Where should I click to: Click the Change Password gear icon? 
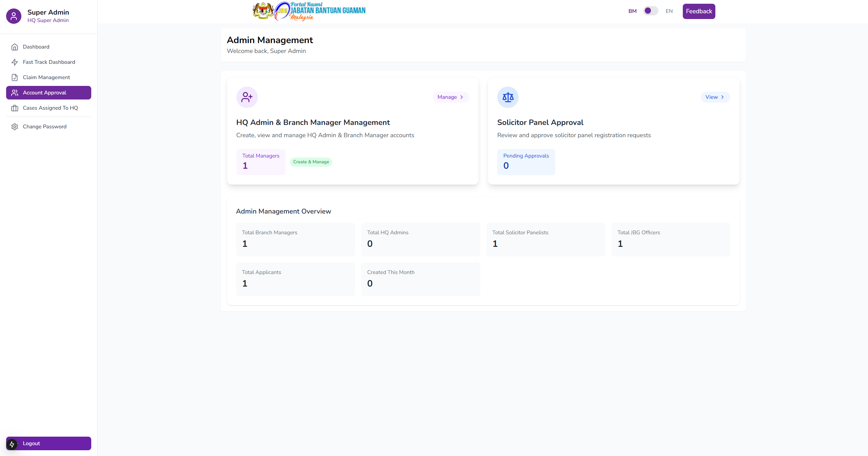pyautogui.click(x=15, y=127)
